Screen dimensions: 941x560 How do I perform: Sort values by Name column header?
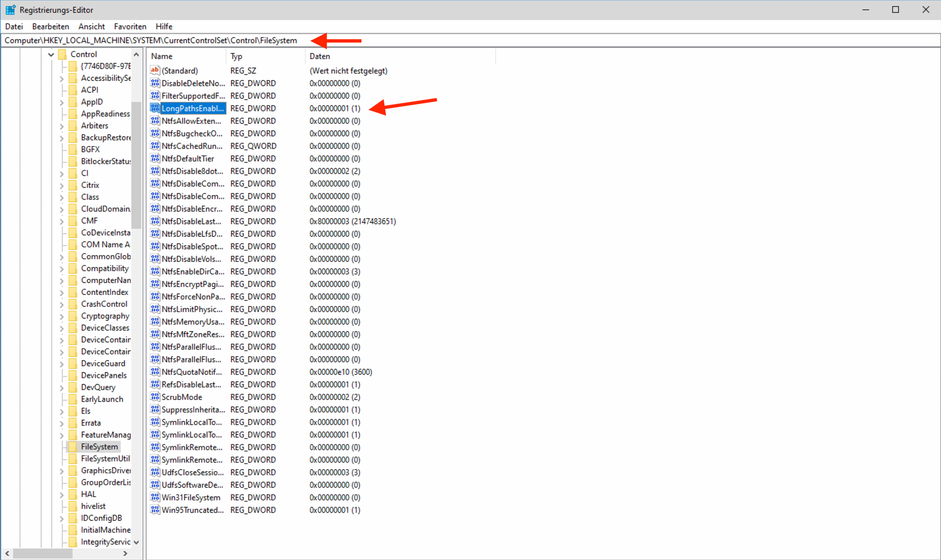tap(187, 56)
